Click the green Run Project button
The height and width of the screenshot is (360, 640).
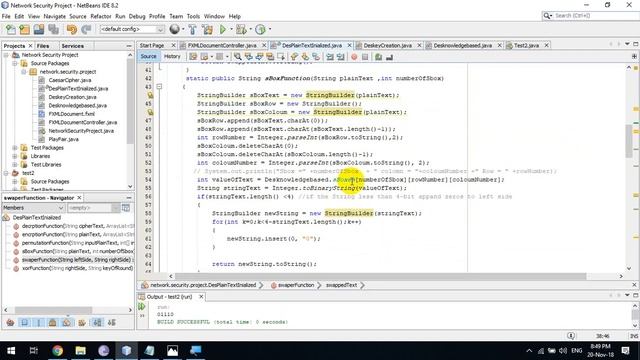223,29
